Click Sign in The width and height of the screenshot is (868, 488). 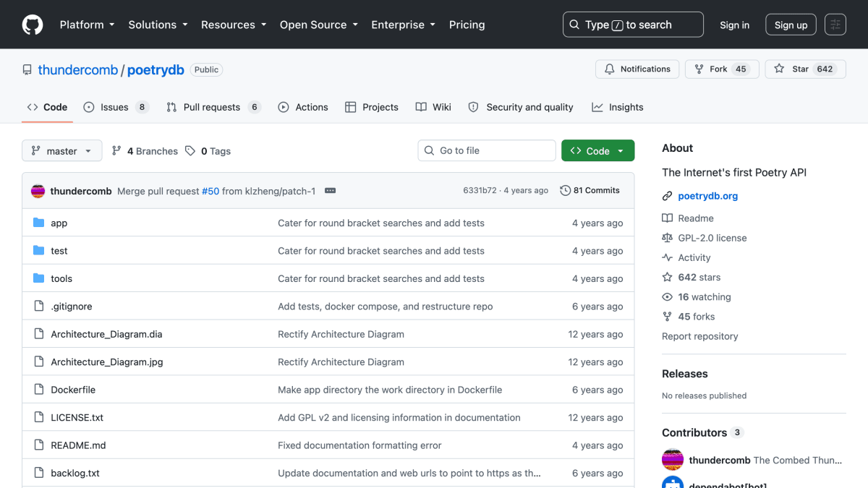pos(734,25)
